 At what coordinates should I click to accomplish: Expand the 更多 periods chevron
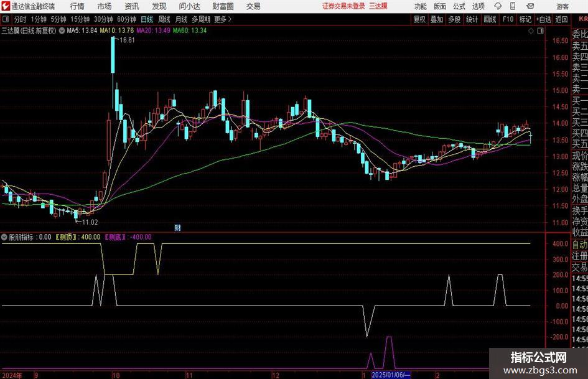point(230,19)
